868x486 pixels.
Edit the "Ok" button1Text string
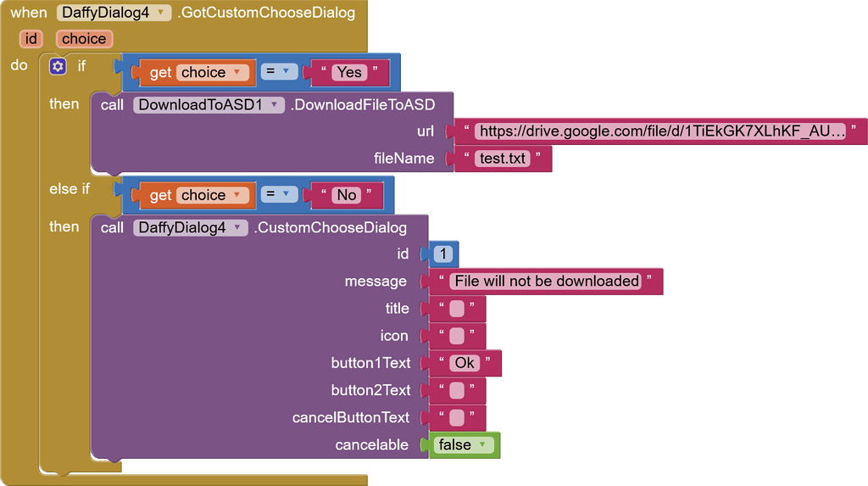tap(465, 363)
